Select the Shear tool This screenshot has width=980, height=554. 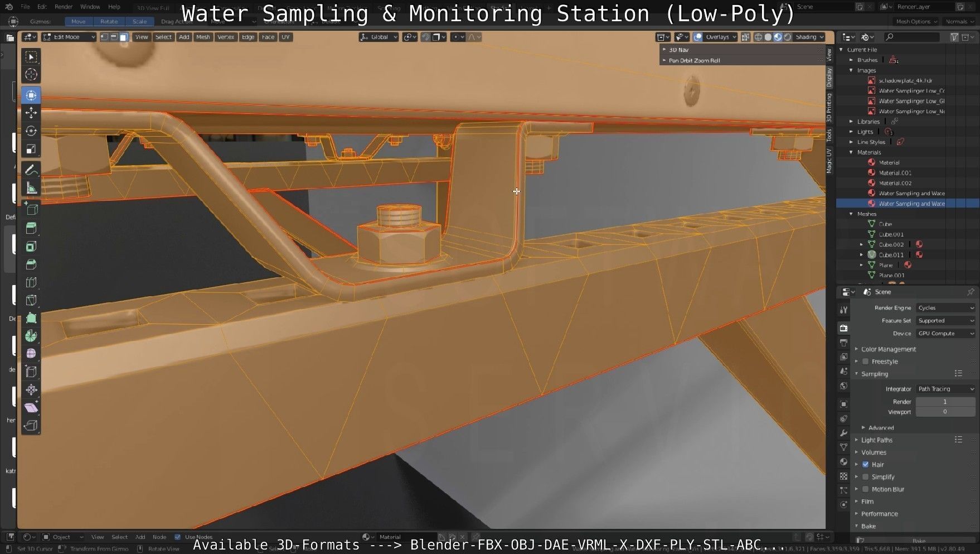pos(31,408)
